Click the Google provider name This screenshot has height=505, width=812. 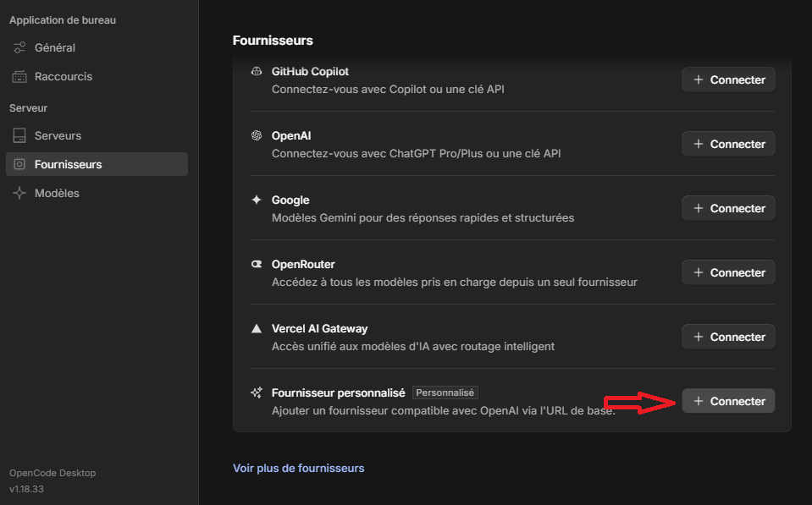point(290,200)
